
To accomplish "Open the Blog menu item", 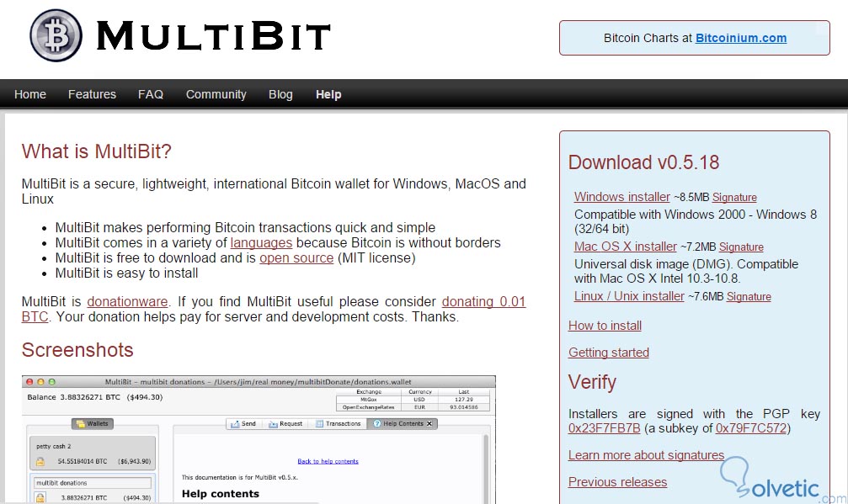I will (280, 94).
